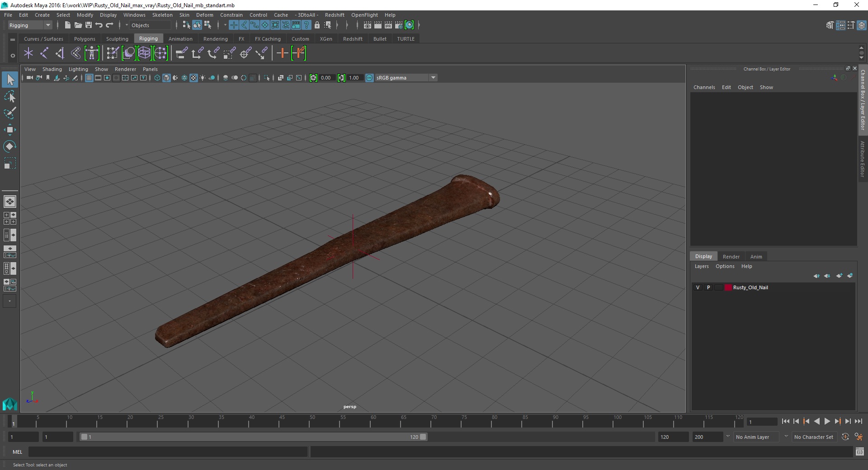Click the Create Joint shelf icon
This screenshot has height=470, width=868.
coord(44,53)
